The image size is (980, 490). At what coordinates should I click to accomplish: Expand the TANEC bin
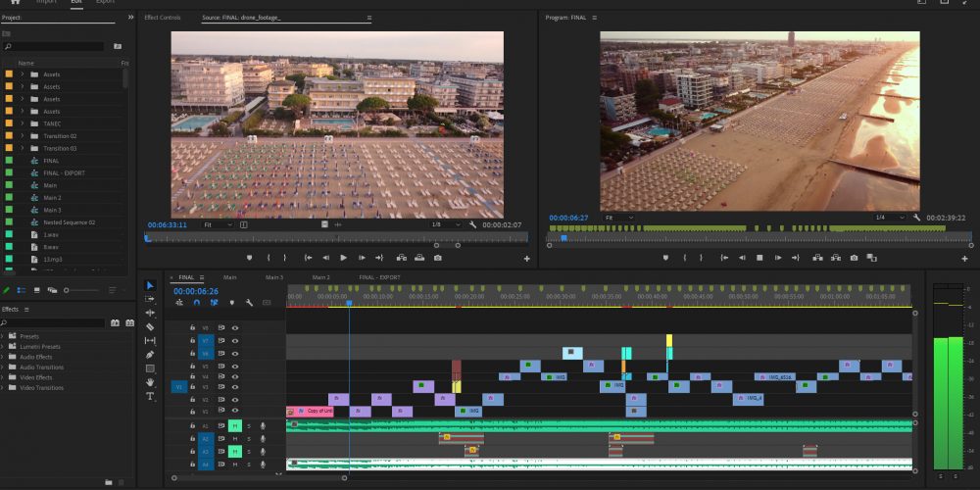(x=23, y=123)
